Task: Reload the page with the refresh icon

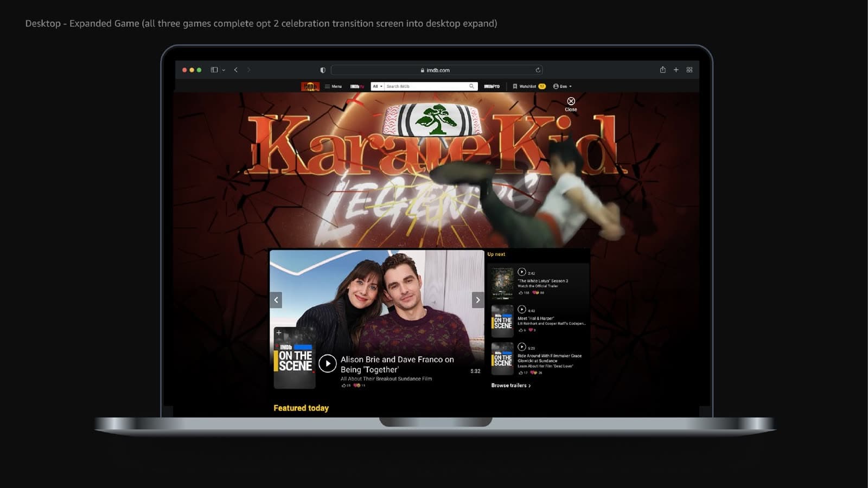Action: point(538,70)
